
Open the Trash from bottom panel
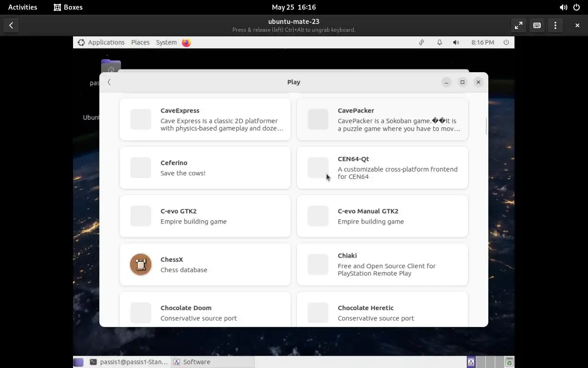coord(509,362)
